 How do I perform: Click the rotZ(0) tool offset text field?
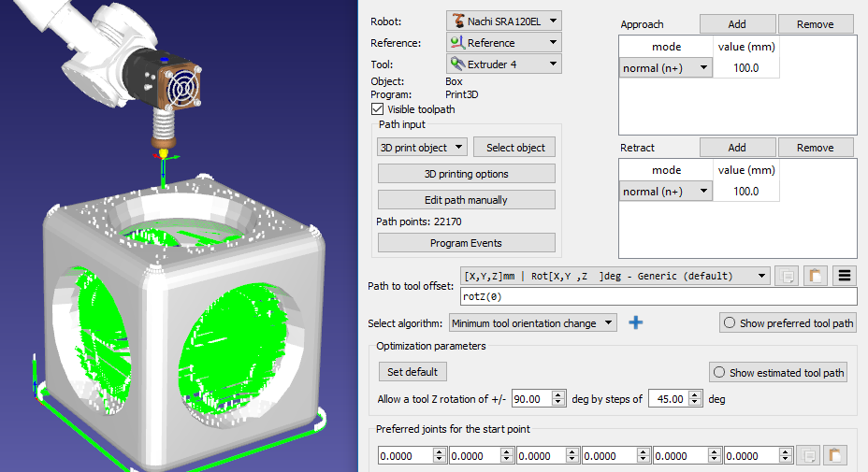(658, 297)
